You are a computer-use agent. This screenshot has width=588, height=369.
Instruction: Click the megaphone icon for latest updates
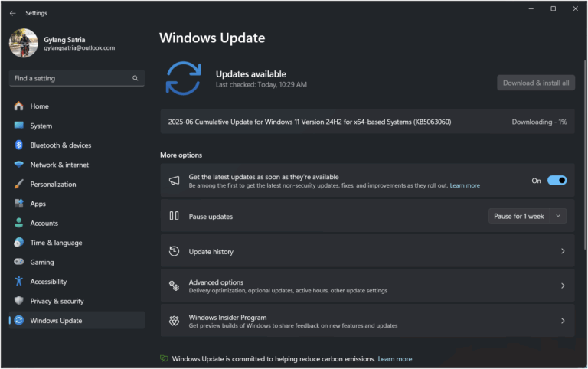click(x=174, y=181)
